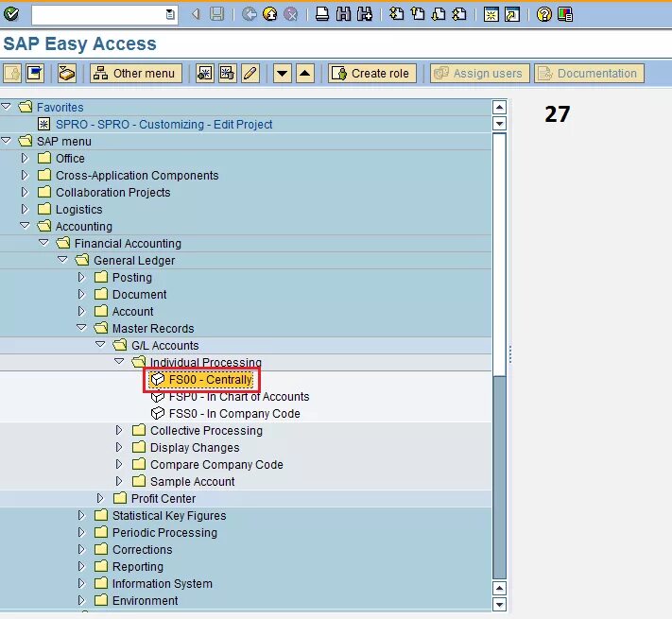Click the Delete Favorites icon
The image size is (672, 619).
228,74
